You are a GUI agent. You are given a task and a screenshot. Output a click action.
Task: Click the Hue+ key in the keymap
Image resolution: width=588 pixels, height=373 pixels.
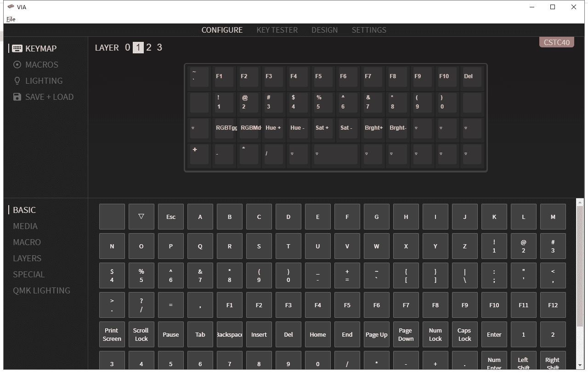point(273,128)
